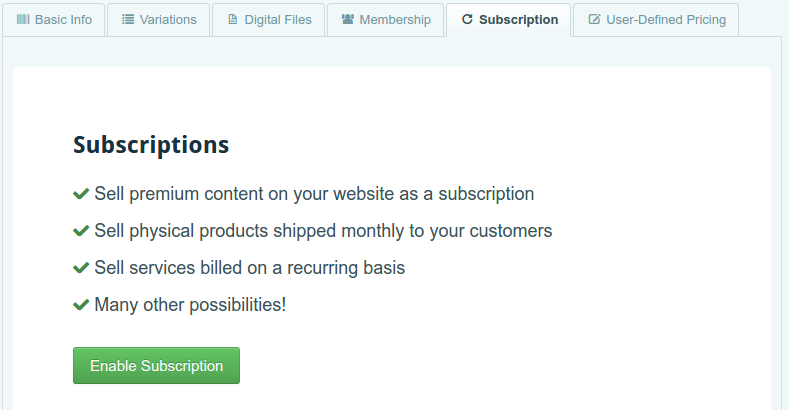This screenshot has height=410, width=789.
Task: Click the users icon on Membership tab
Action: [348, 20]
